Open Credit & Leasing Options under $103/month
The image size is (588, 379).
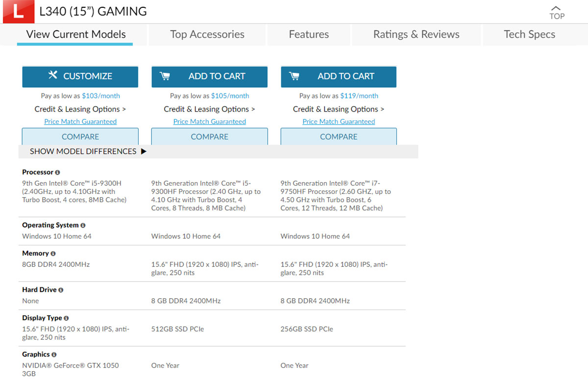pyautogui.click(x=80, y=109)
